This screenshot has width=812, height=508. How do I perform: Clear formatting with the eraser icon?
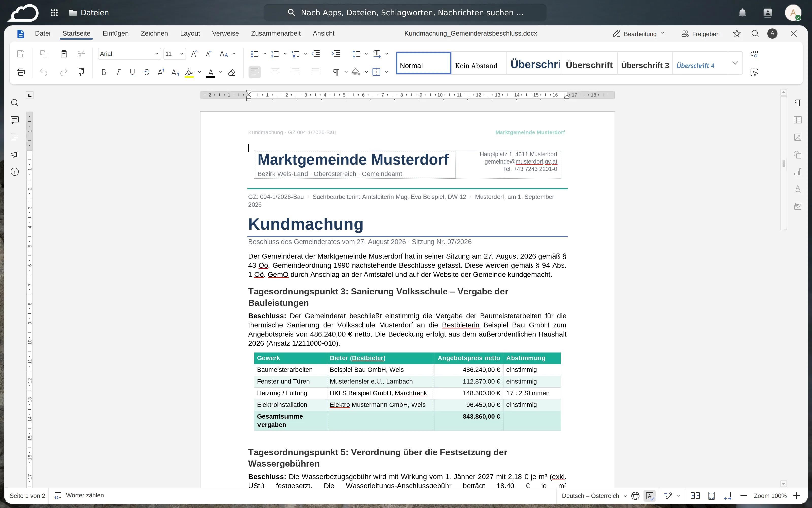[x=231, y=72]
